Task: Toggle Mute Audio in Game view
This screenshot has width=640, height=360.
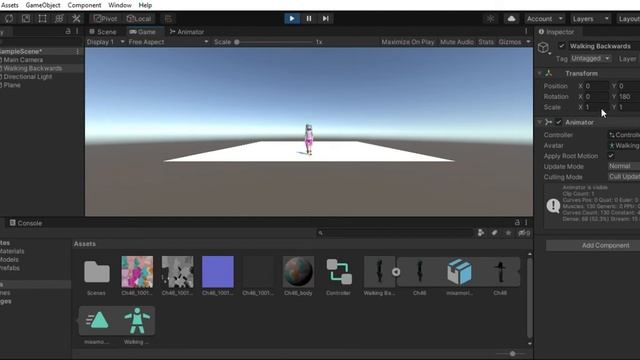Action: 457,42
